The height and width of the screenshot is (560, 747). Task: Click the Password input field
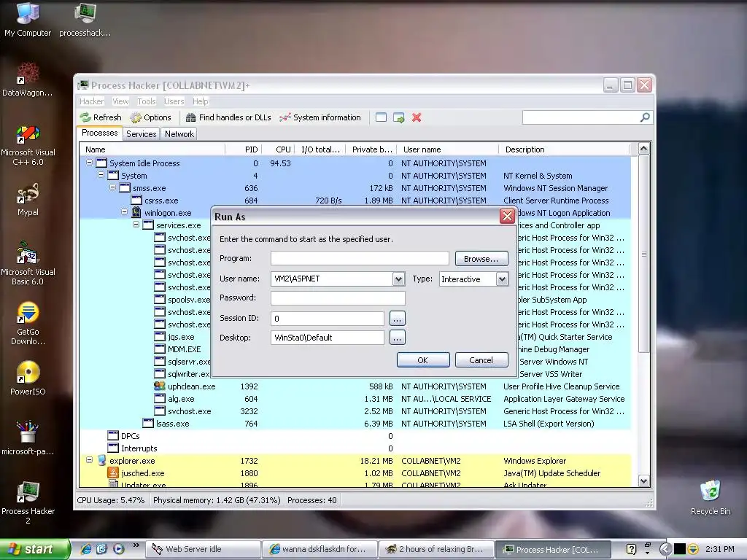pos(338,298)
